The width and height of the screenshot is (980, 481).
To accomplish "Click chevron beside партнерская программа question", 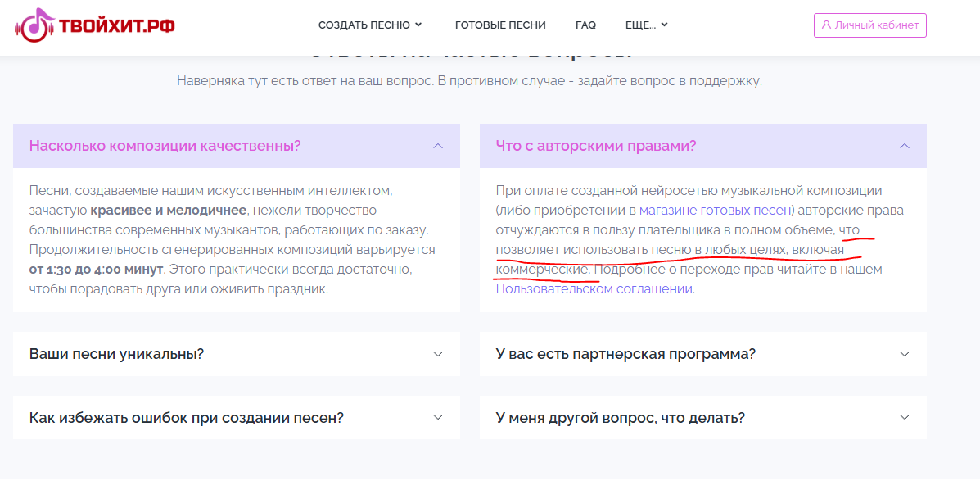I will pyautogui.click(x=905, y=354).
